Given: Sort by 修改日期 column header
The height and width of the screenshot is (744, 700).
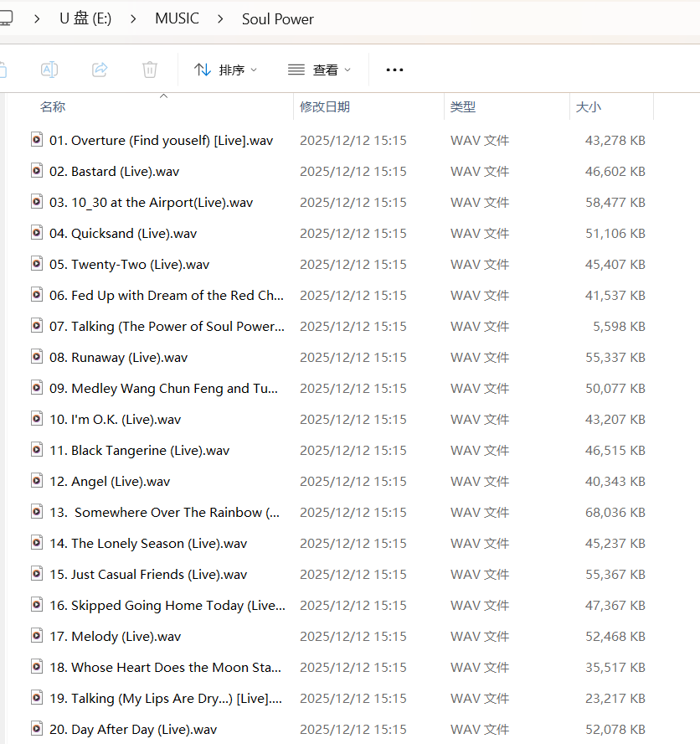Looking at the screenshot, I should tap(325, 106).
